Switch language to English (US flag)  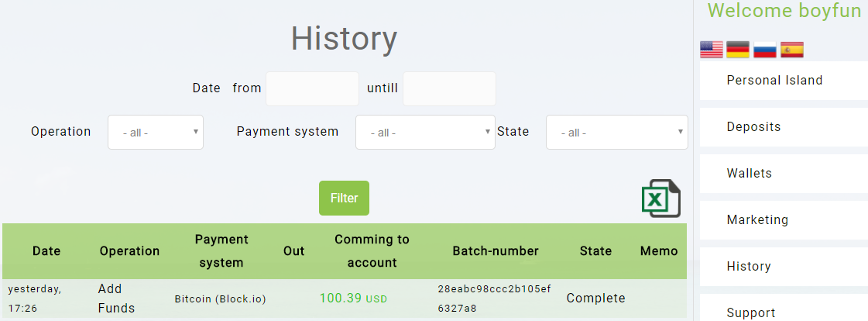point(711,50)
